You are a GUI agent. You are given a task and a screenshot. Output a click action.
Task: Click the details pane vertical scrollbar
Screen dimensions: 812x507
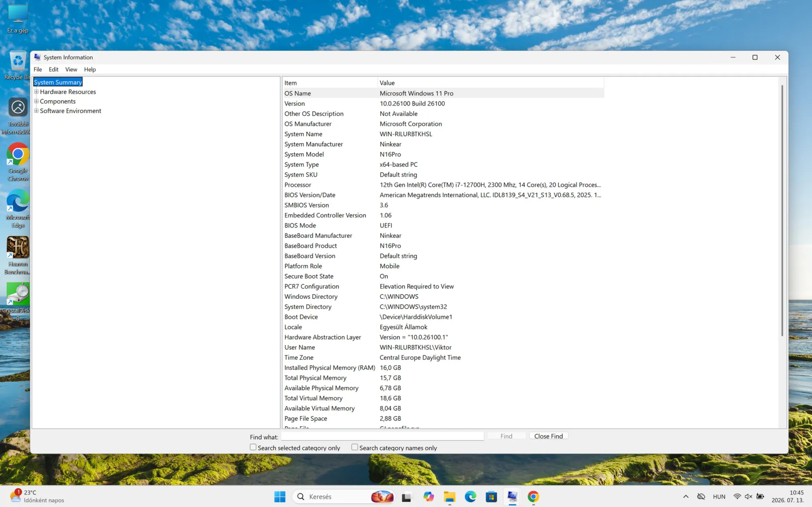coord(782,211)
